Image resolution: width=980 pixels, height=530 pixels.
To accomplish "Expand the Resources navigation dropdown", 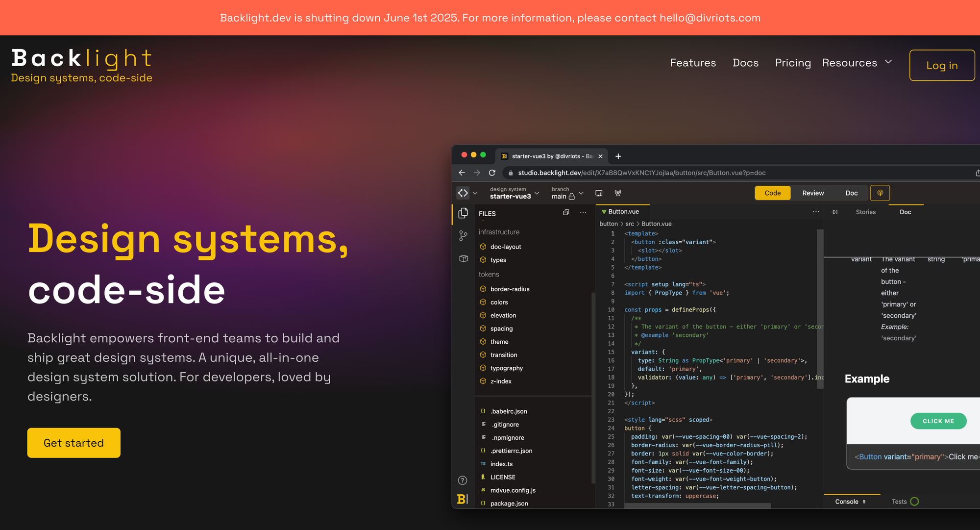I will tap(857, 63).
